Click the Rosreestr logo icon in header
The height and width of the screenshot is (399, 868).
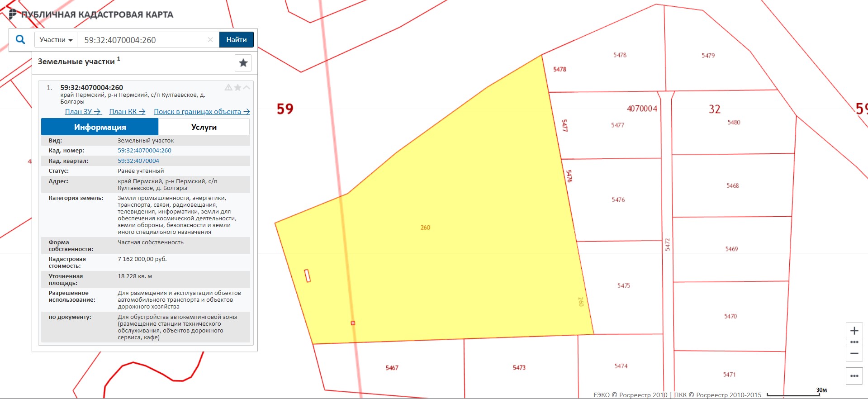point(13,14)
